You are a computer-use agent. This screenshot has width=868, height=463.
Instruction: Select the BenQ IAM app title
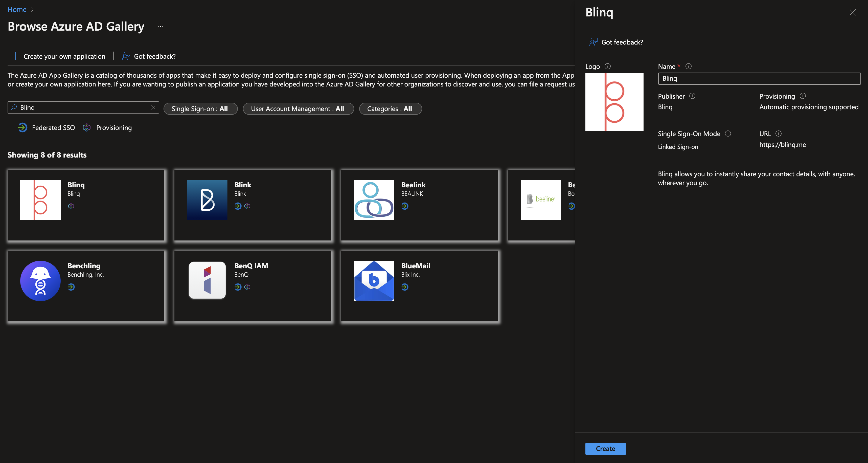(251, 266)
